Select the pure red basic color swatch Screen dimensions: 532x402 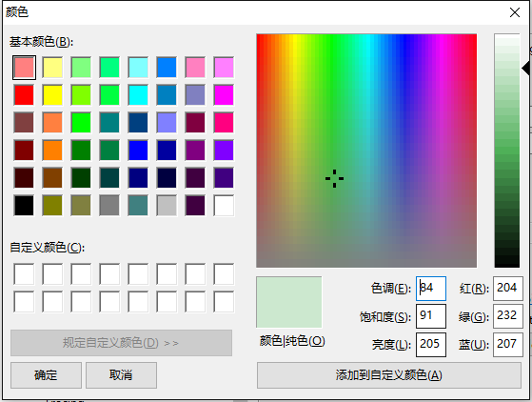(24, 95)
